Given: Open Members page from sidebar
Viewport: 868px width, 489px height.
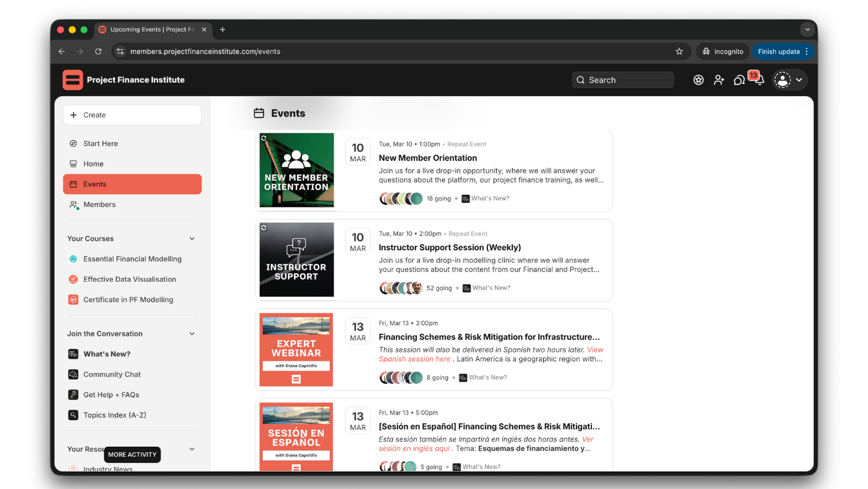Looking at the screenshot, I should pos(132,205).
